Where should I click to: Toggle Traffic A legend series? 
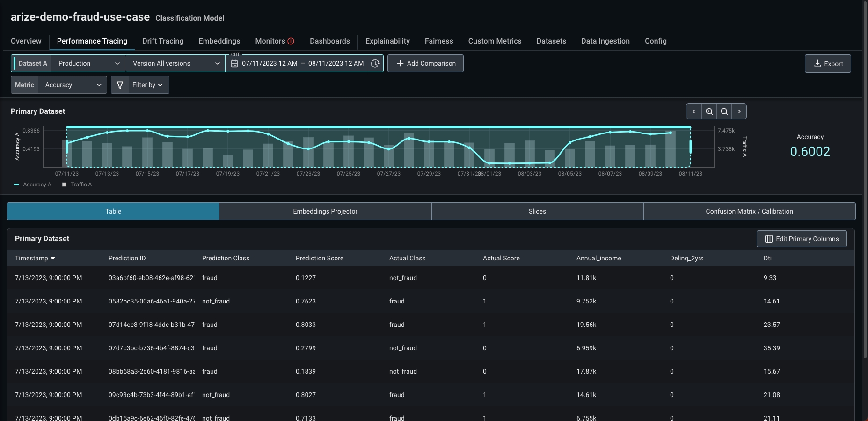click(77, 185)
